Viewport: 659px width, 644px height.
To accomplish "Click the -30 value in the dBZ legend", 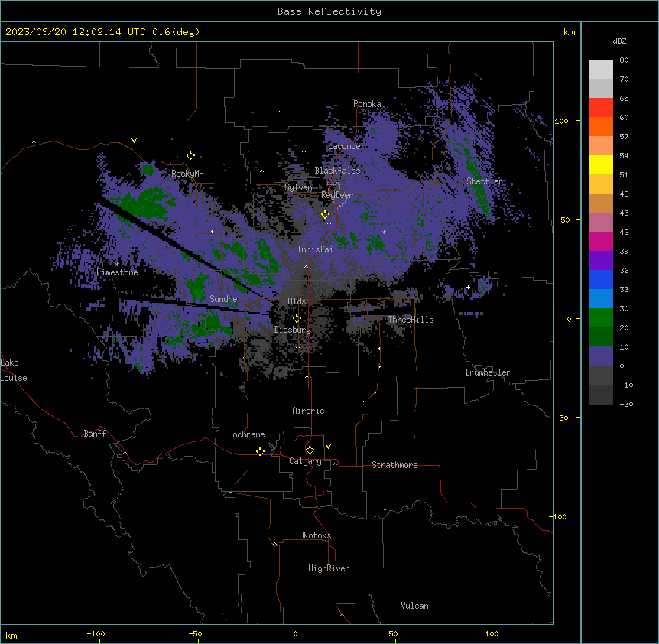I will [626, 405].
